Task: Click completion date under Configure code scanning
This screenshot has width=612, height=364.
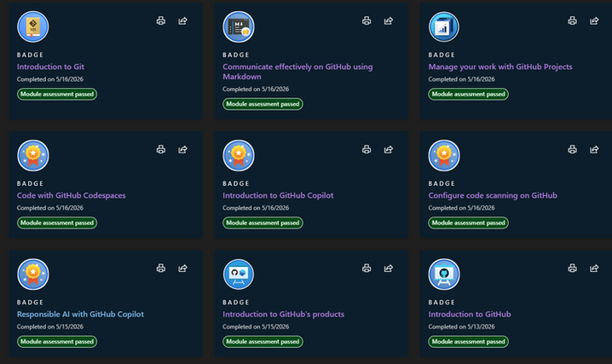Action: pos(461,208)
